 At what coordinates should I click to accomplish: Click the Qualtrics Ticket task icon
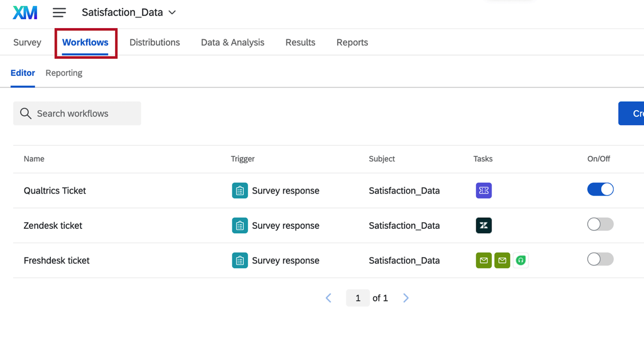coord(484,191)
